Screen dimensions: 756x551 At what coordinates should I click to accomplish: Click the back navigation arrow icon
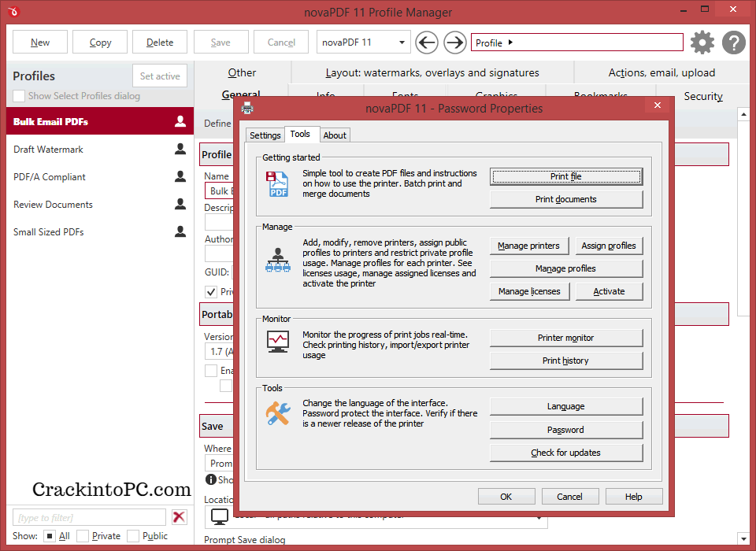(427, 43)
